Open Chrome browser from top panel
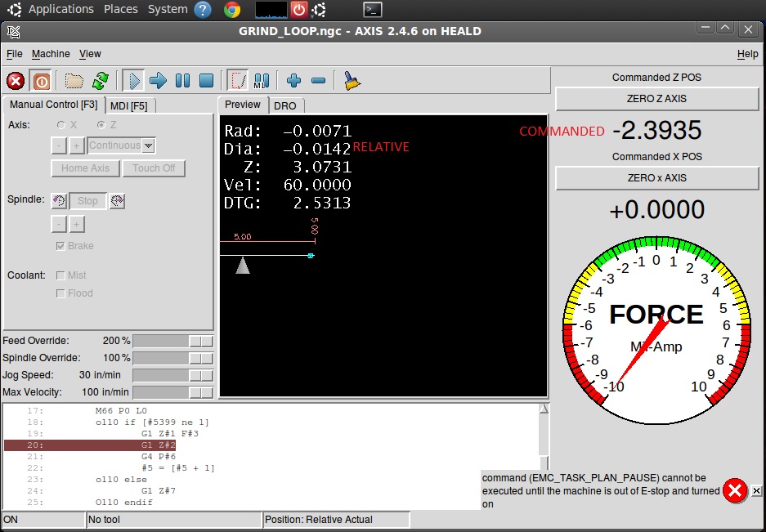The width and height of the screenshot is (766, 532). [x=232, y=10]
